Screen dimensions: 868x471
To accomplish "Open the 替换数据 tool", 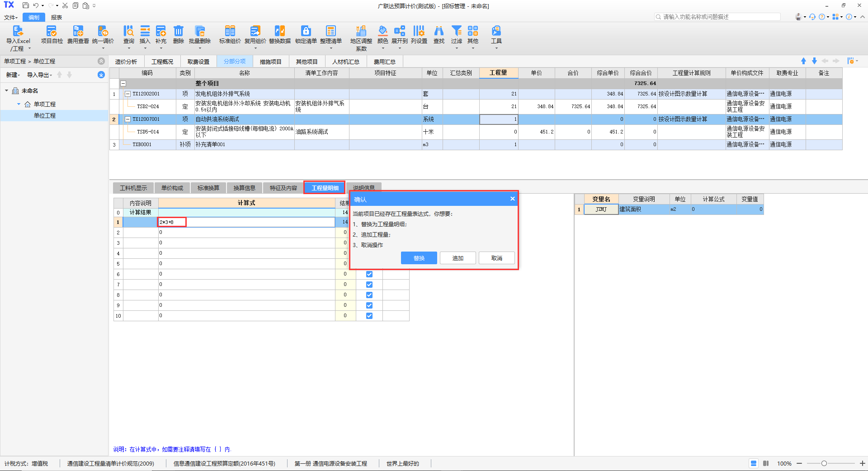I will click(279, 31).
